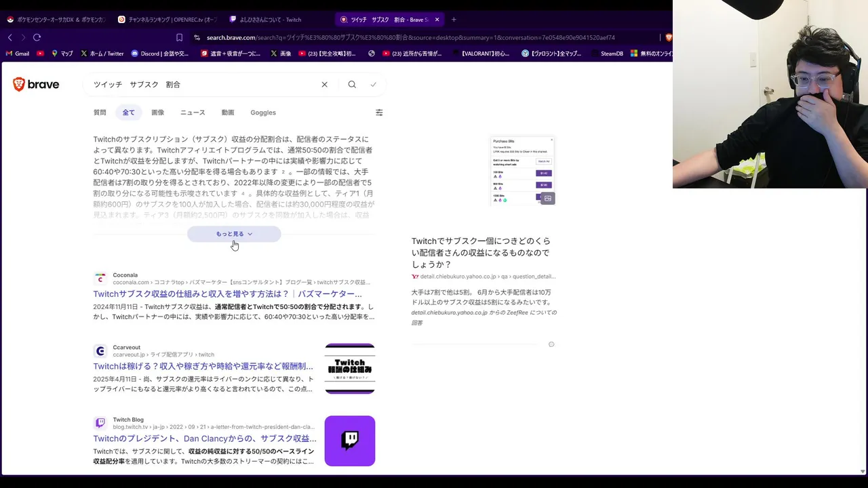Select the 質問 search category
868x488 pixels.
click(100, 113)
